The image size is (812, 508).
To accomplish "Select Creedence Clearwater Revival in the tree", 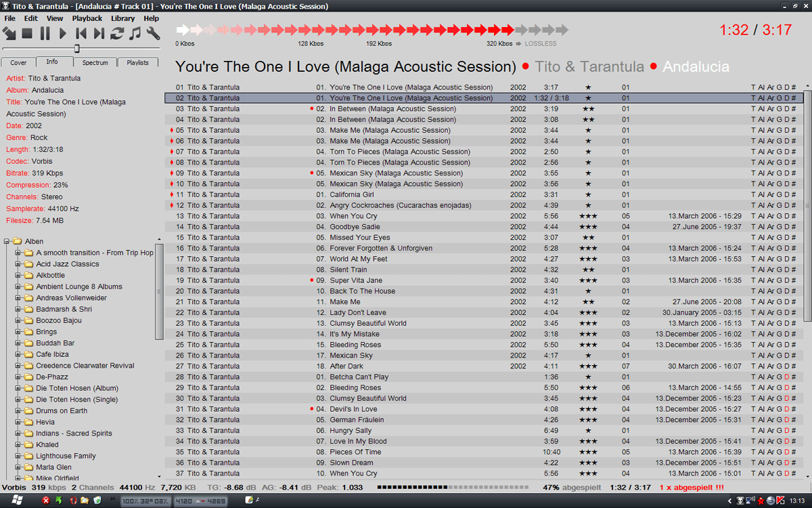I will (85, 366).
